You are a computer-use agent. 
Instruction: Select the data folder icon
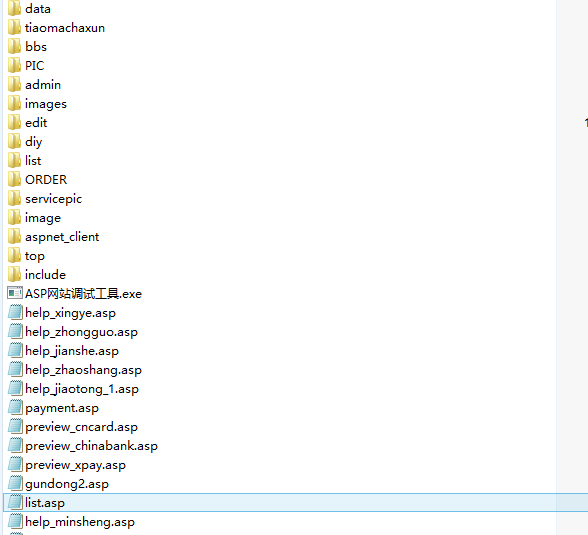(x=14, y=8)
